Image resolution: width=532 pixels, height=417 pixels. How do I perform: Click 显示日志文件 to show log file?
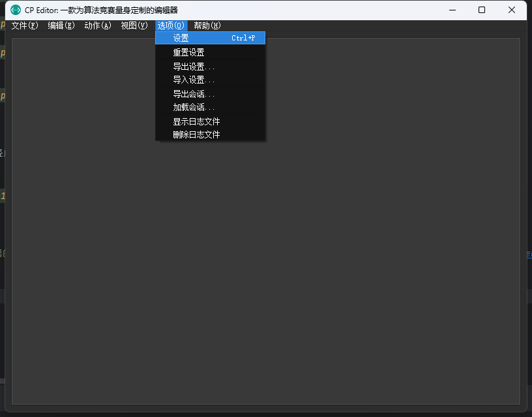click(198, 121)
